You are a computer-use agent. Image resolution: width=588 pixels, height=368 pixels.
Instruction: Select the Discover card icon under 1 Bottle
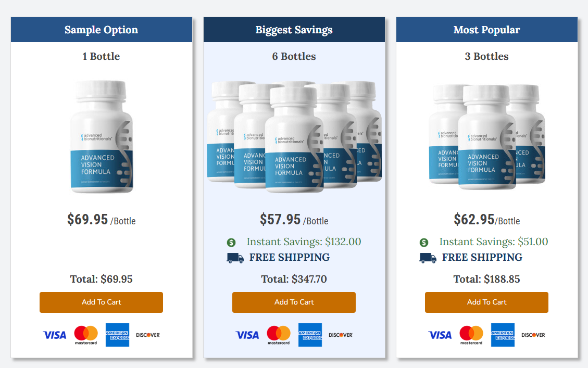[x=147, y=335]
